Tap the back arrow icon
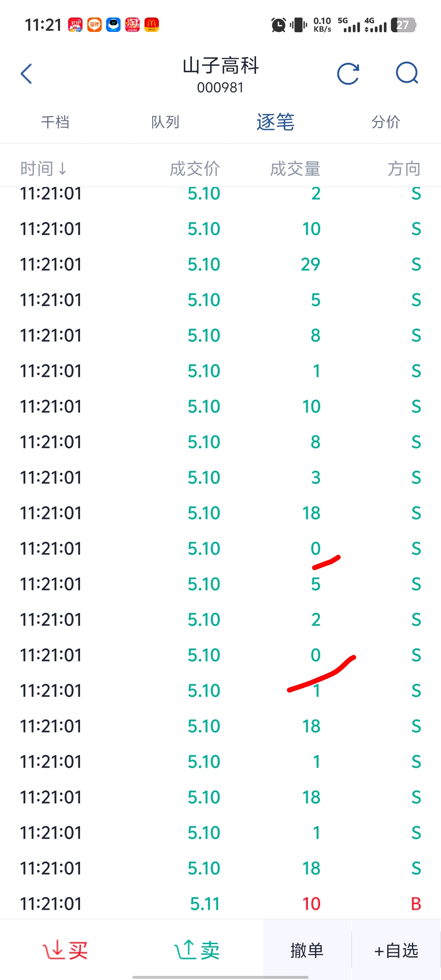The image size is (441, 980). pyautogui.click(x=27, y=74)
